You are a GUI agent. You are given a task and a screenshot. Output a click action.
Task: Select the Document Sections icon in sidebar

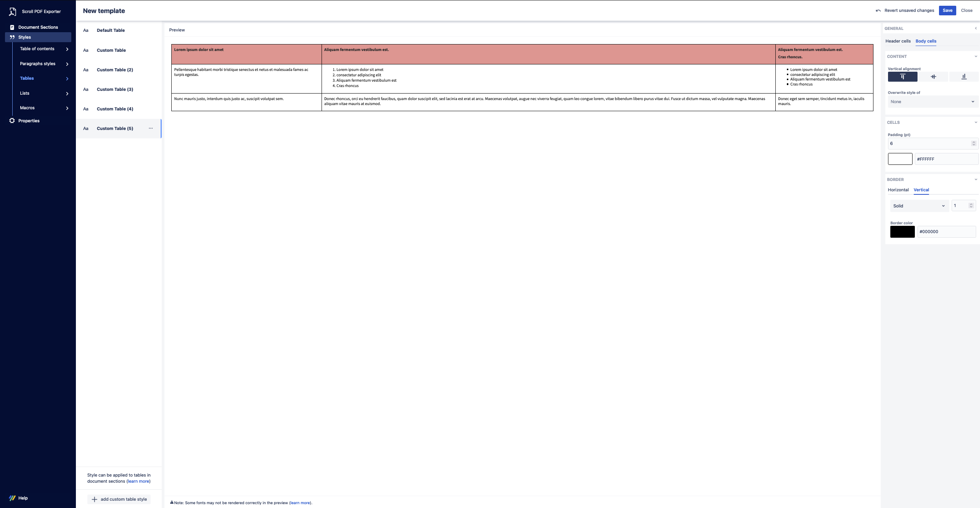click(x=12, y=27)
